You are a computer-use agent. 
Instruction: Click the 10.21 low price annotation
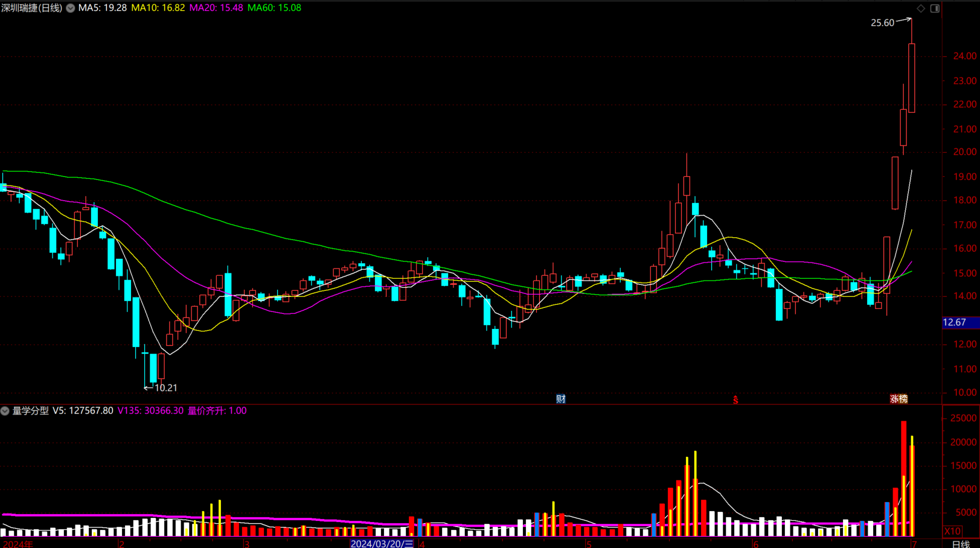click(166, 388)
